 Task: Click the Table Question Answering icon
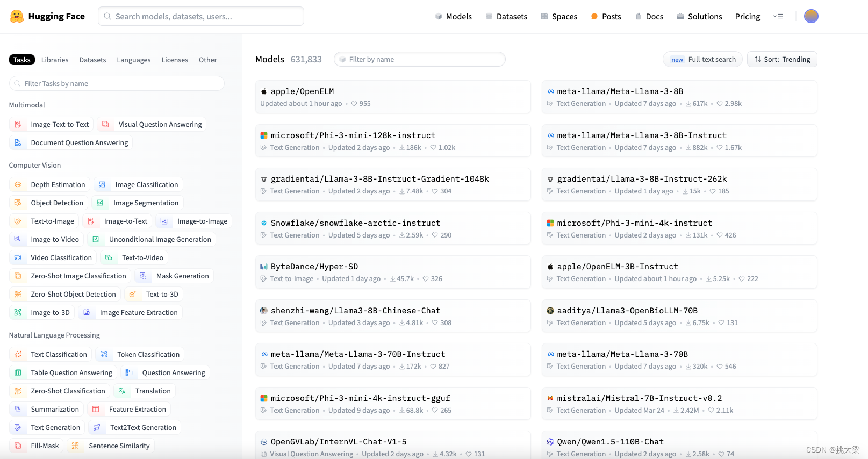coord(18,372)
